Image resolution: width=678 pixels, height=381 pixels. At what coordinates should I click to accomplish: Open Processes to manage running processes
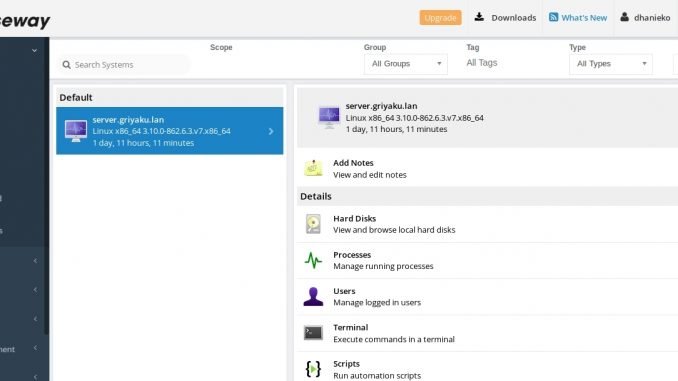pyautogui.click(x=487, y=260)
